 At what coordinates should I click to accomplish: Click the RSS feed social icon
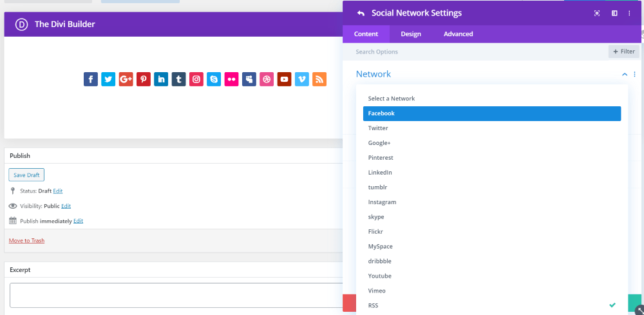click(319, 79)
